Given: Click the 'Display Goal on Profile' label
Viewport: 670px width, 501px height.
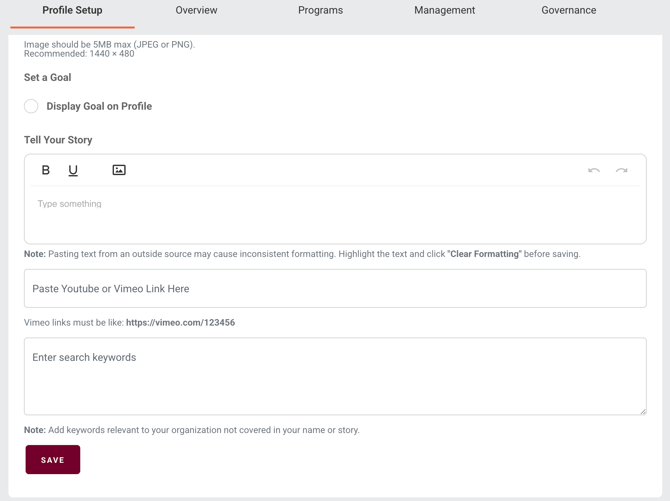Looking at the screenshot, I should (99, 106).
